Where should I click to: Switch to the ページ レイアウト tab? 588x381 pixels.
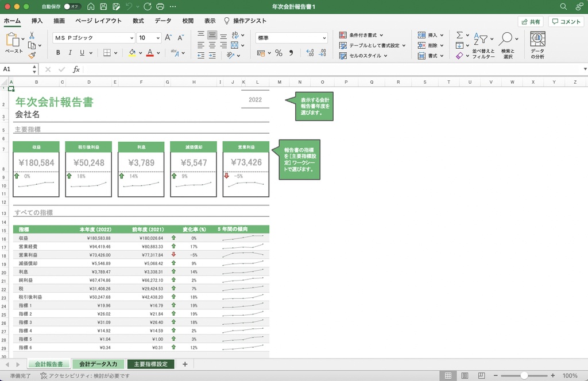[98, 21]
